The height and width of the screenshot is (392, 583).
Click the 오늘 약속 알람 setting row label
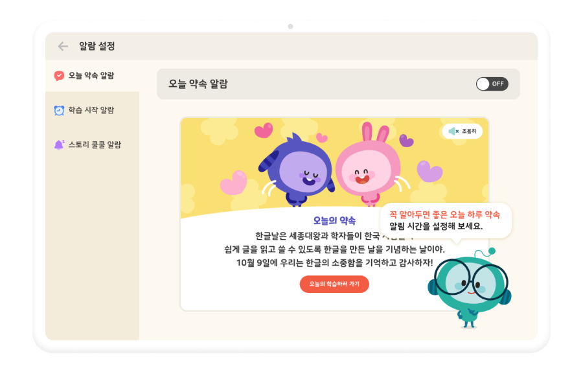tap(198, 84)
